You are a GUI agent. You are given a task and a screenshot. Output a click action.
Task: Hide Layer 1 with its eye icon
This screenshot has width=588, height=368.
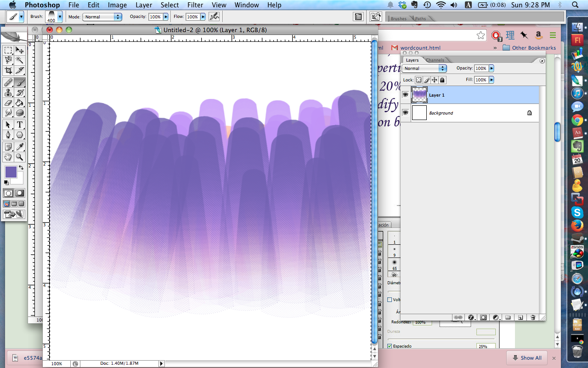405,95
